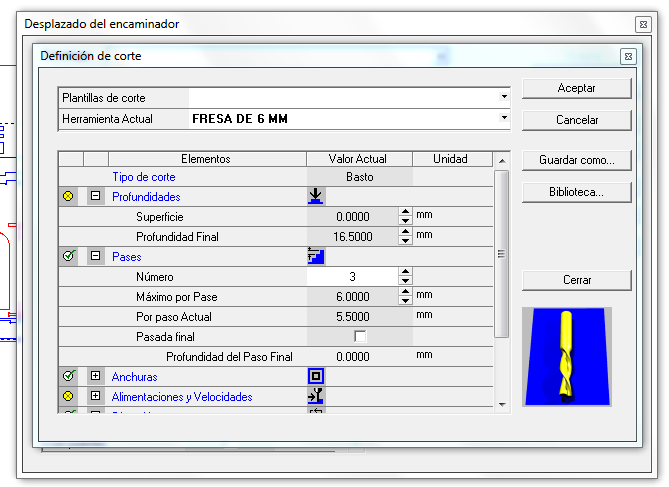This screenshot has width=669, height=487.
Task: Open the Plantillas de corte dropdown
Action: tap(504, 97)
